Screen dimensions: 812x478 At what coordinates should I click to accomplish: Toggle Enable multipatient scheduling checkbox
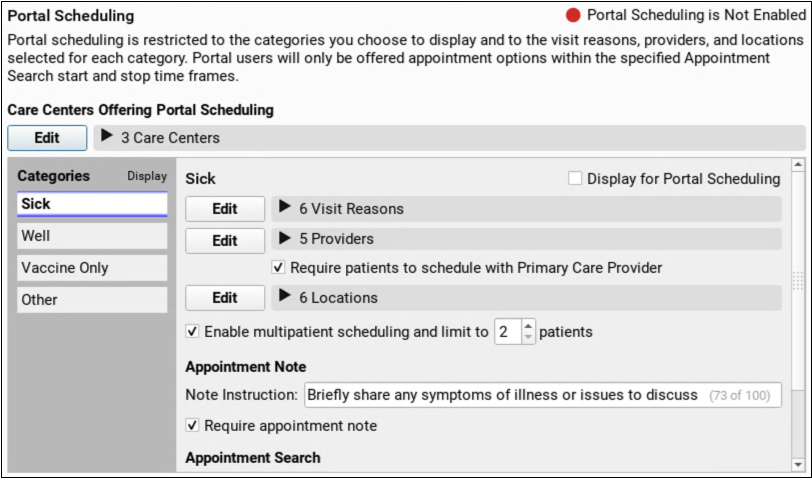click(193, 332)
